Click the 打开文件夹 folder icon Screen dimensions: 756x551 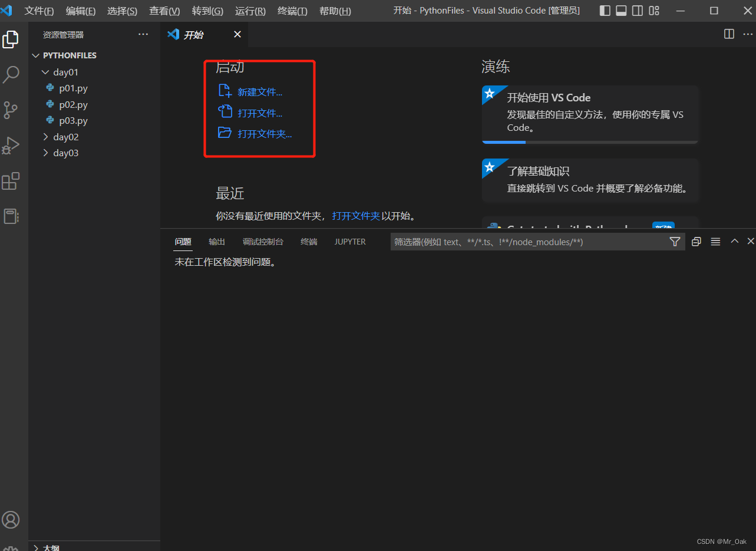[225, 133]
